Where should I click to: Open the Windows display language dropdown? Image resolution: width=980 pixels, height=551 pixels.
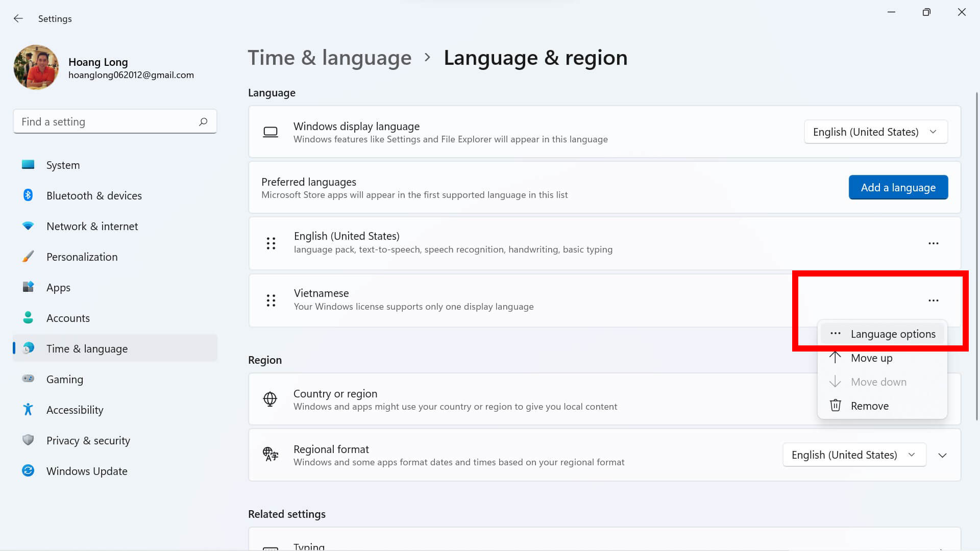pyautogui.click(x=876, y=132)
